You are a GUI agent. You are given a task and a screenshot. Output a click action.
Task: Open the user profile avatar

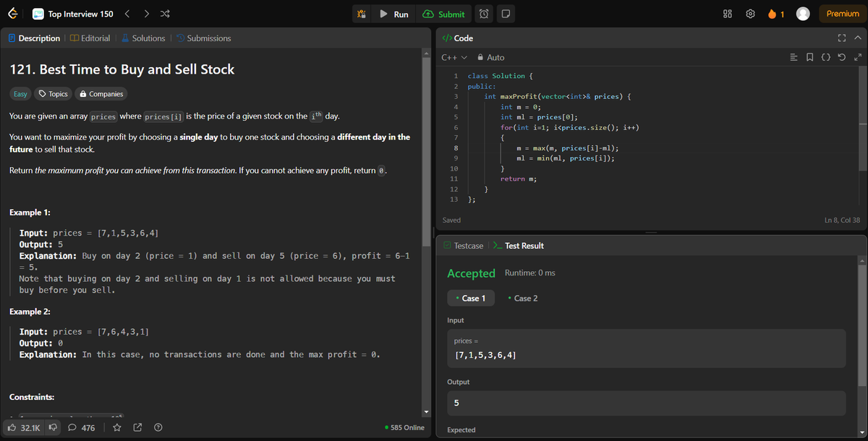coord(802,14)
